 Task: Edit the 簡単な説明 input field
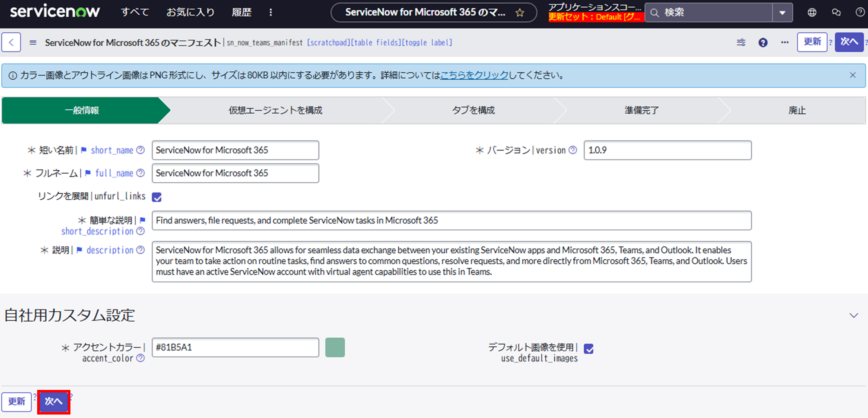[x=451, y=220]
